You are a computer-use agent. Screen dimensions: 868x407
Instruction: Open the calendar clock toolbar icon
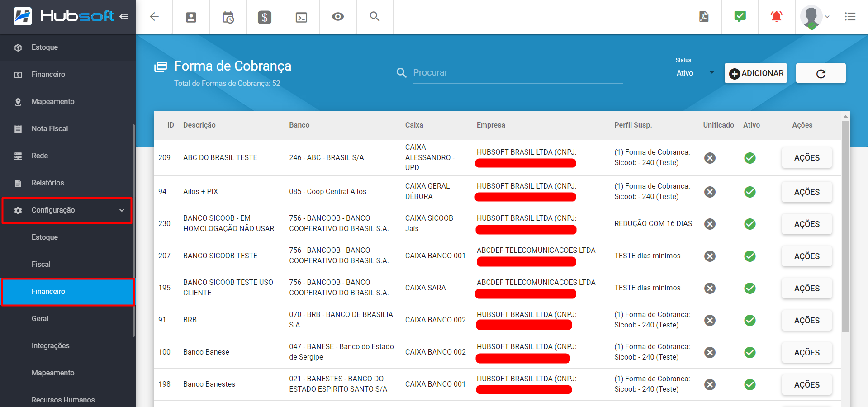tap(228, 17)
